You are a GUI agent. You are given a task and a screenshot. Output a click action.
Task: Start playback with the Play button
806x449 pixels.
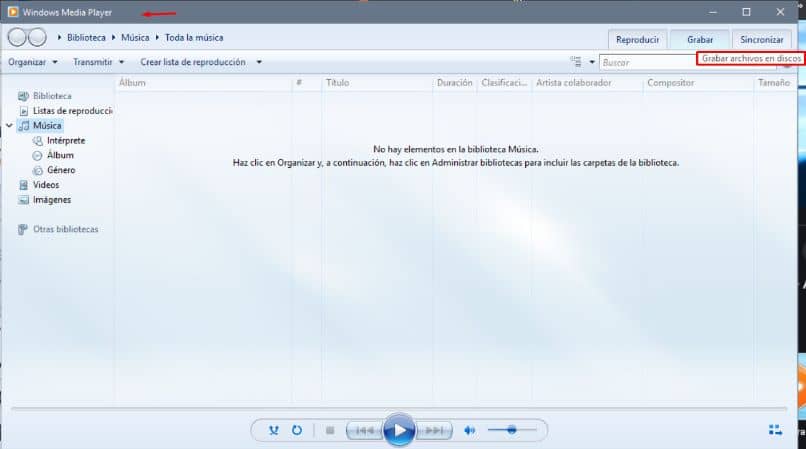coord(399,430)
